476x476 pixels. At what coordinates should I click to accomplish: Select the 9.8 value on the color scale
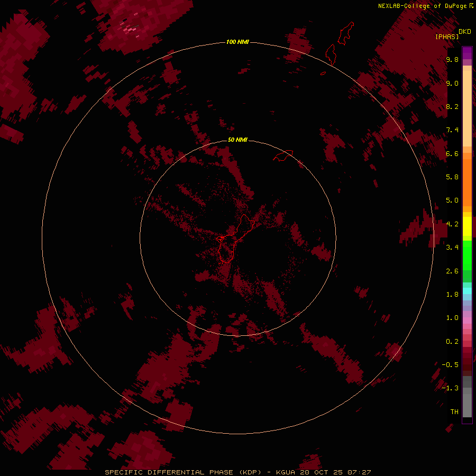click(452, 60)
